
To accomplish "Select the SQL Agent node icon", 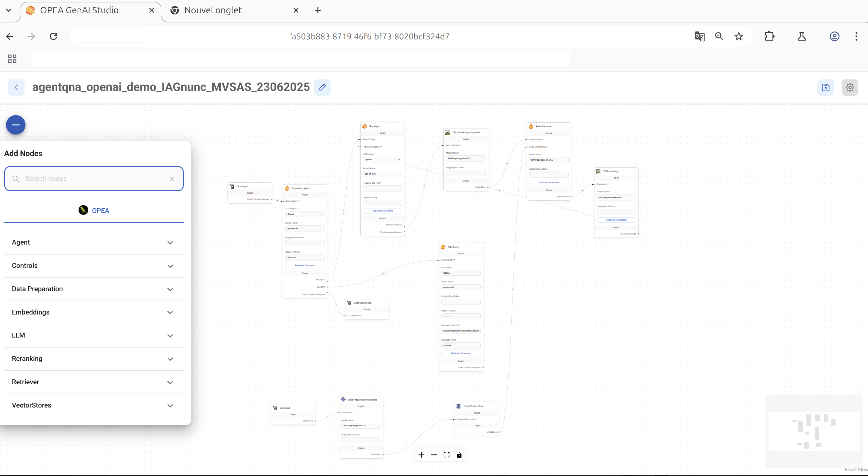I will [443, 247].
